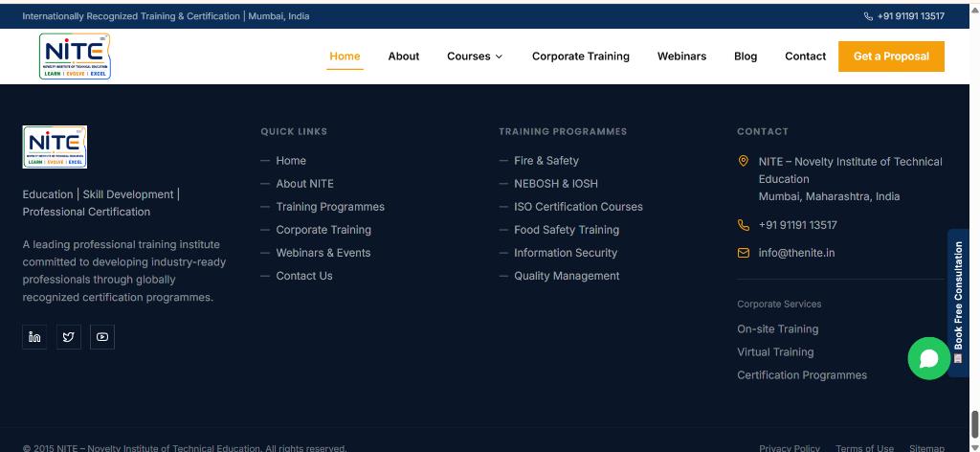Open the green chat bubble widget
Viewport: 980px width, 452px height.
coord(928,358)
